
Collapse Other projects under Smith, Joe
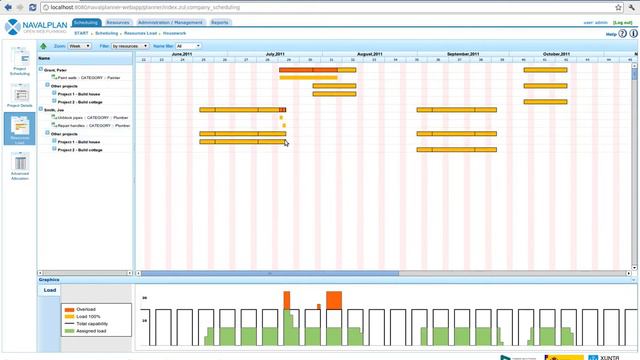click(47, 133)
